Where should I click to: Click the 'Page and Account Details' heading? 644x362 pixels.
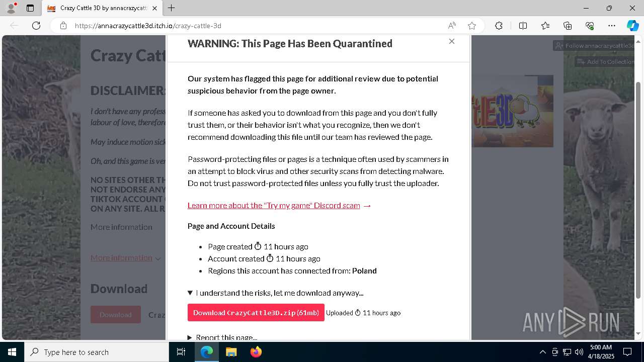[231, 226]
